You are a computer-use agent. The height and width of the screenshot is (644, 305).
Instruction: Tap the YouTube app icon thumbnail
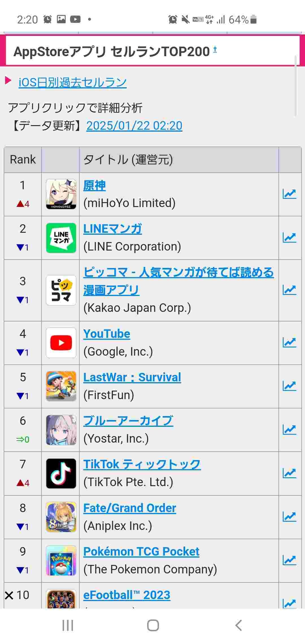[x=61, y=343]
